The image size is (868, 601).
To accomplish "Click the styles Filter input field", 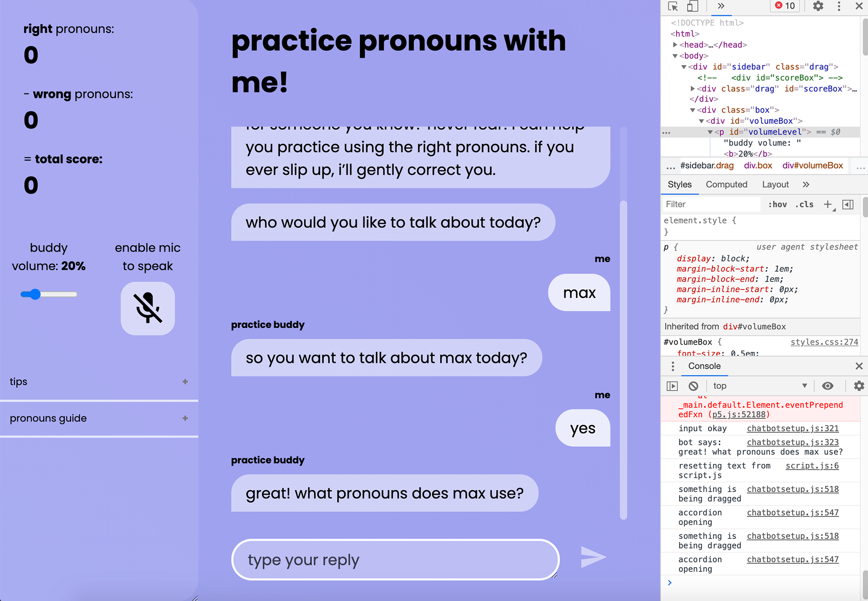I will click(712, 204).
